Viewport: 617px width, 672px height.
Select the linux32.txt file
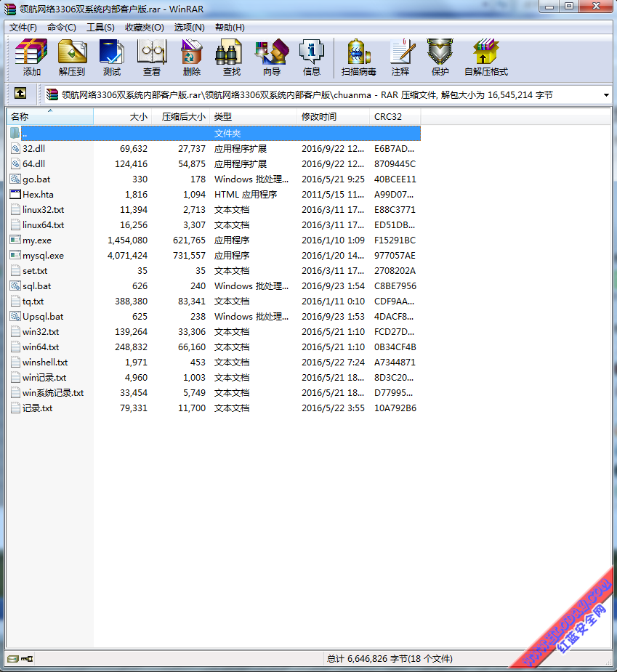coord(44,209)
